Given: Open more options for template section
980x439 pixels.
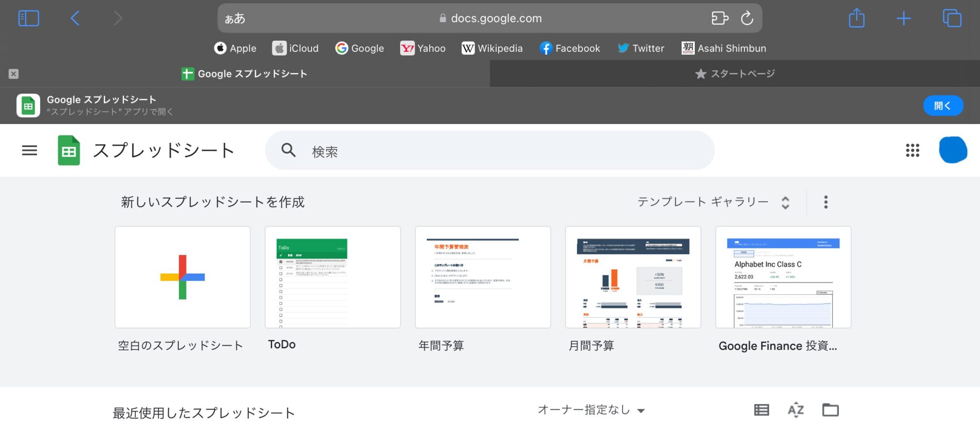Looking at the screenshot, I should tap(825, 202).
